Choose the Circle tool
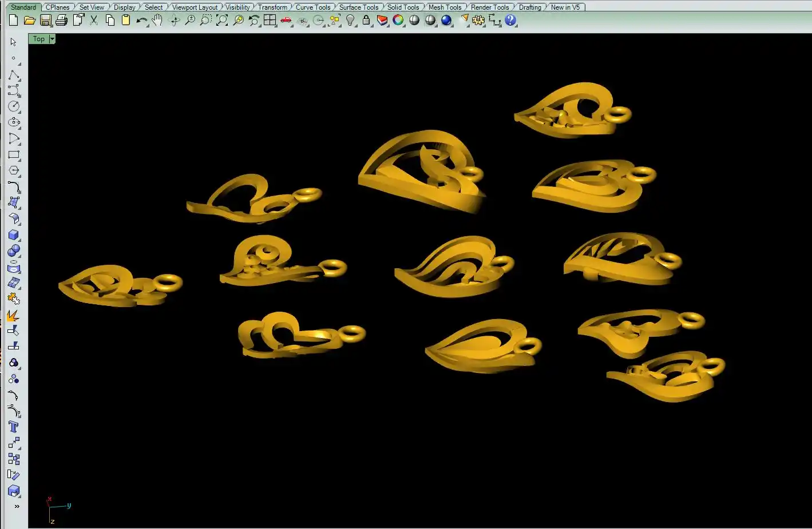 tap(14, 106)
